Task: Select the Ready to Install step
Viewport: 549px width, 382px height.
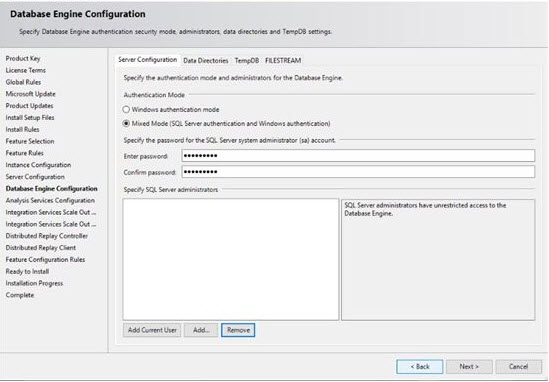Action: tap(27, 272)
